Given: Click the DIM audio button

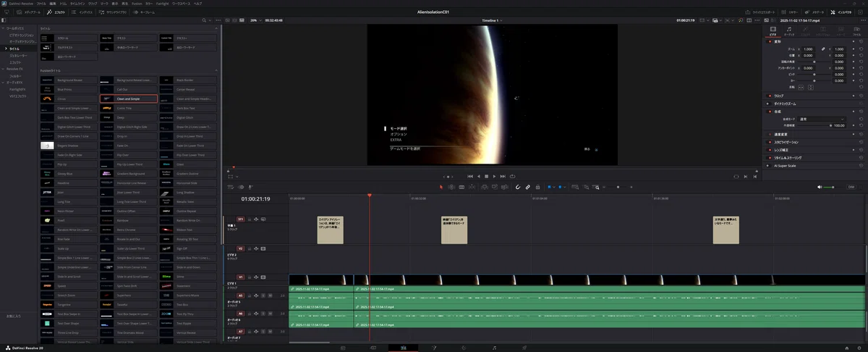Looking at the screenshot, I should 851,187.
